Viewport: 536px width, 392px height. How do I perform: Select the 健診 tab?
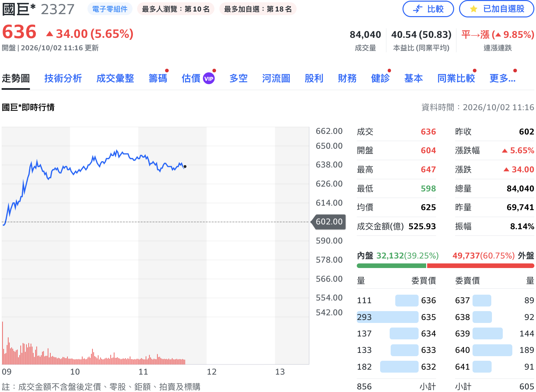pyautogui.click(x=380, y=78)
